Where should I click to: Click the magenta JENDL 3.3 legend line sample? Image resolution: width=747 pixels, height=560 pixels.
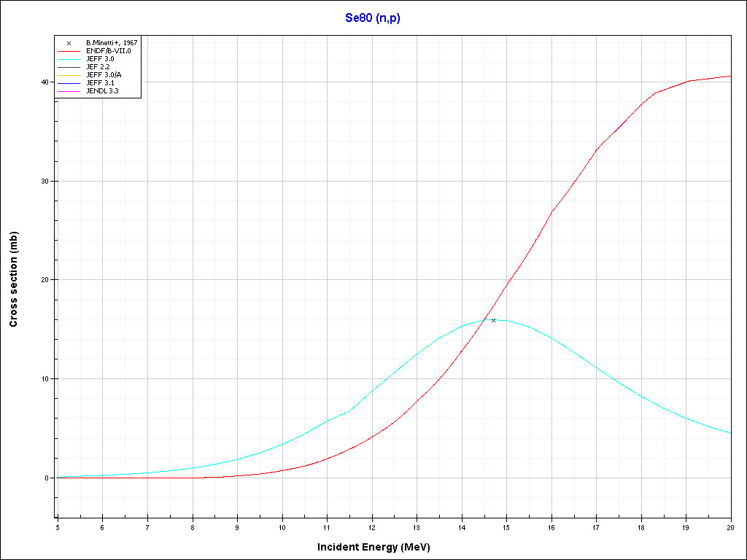coord(69,91)
